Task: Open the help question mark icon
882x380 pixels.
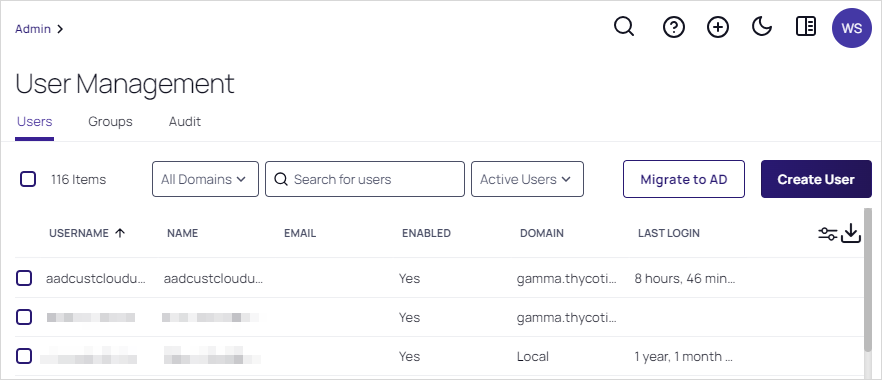Action: click(673, 28)
